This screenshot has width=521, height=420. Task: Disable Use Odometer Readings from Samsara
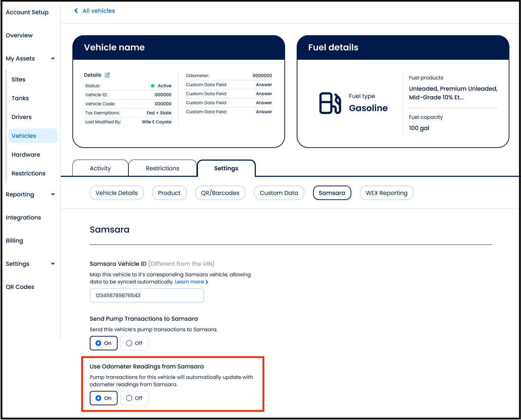click(x=134, y=398)
